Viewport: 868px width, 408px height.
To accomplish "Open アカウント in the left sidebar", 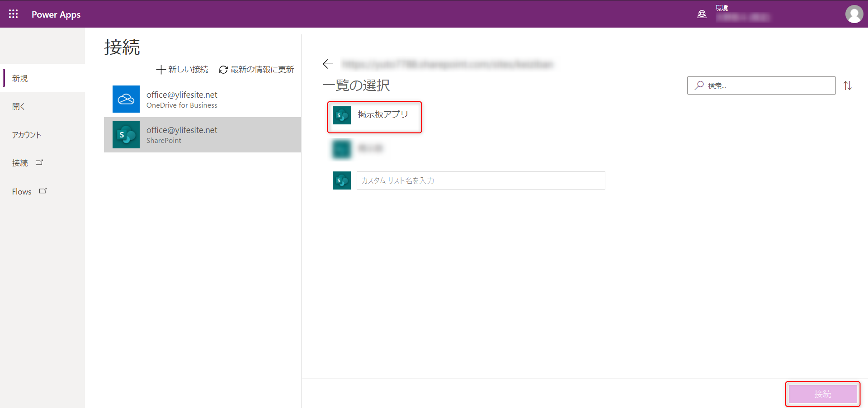I will 42,135.
